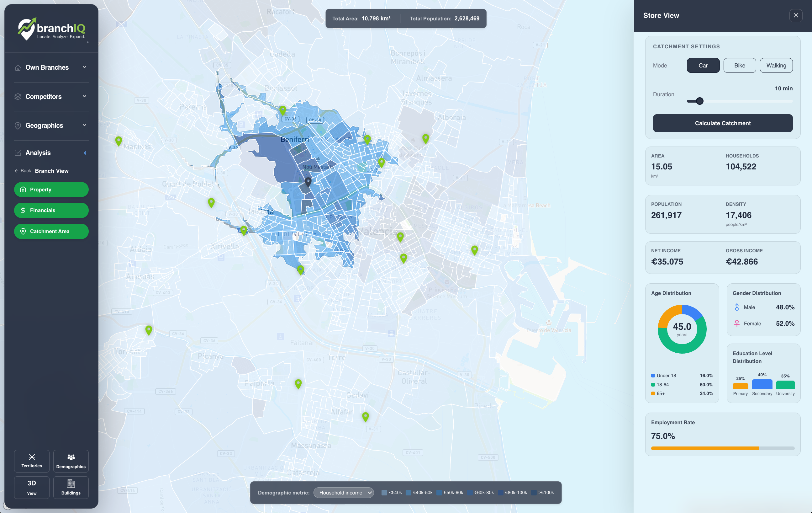Adjust the Duration slider handle
The image size is (812, 513).
[x=700, y=101]
